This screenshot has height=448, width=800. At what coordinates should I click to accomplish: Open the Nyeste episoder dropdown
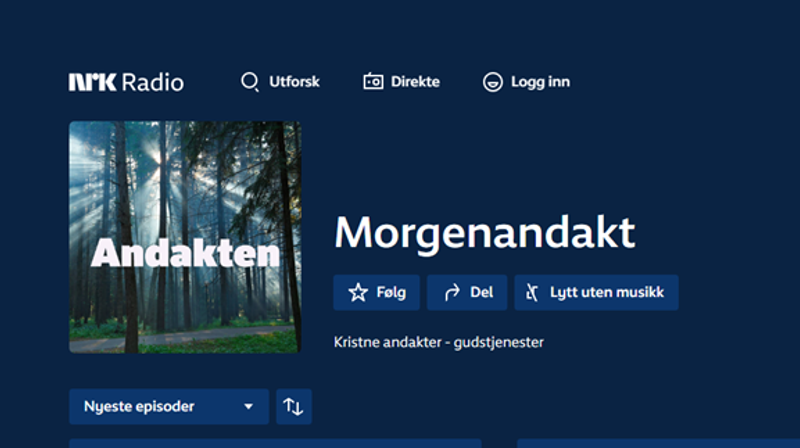[168, 406]
